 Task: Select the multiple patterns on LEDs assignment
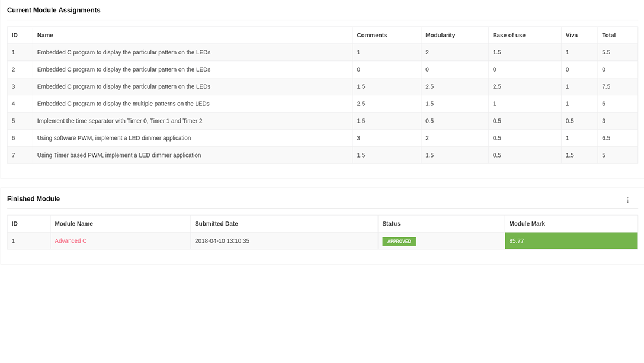[123, 104]
